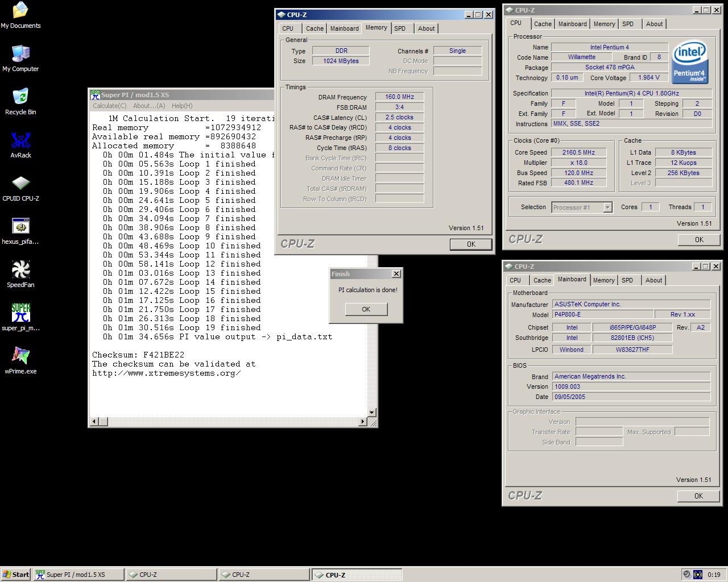
Task: Open the My Computer desktop icon
Action: tap(20, 59)
